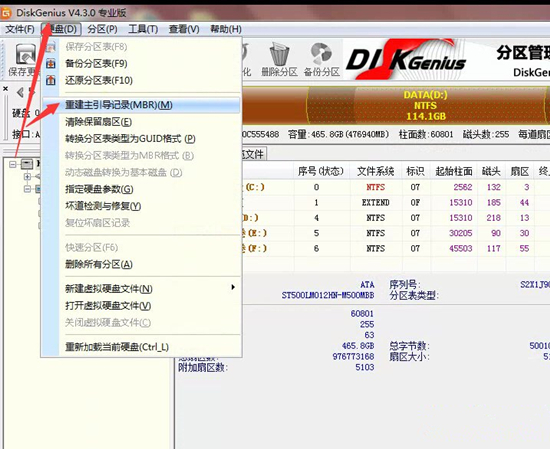Viewport: 550px width, 449px height.
Task: Choose 坏道检测与修复(Y) menu entry
Action: (x=141, y=206)
